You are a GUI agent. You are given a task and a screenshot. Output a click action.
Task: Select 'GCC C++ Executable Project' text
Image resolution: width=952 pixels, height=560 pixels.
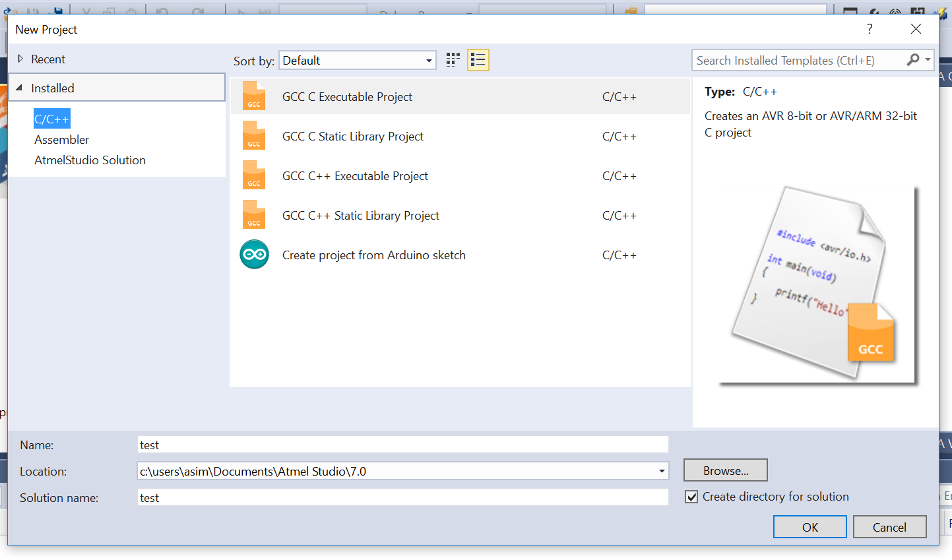point(355,175)
